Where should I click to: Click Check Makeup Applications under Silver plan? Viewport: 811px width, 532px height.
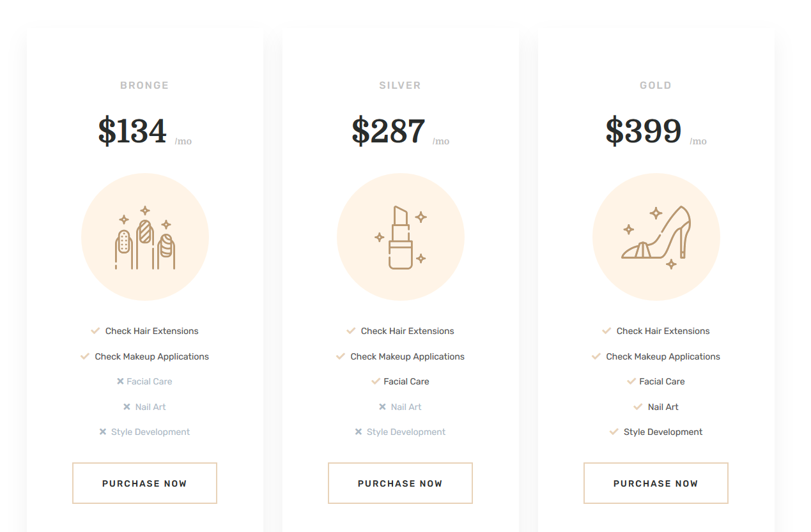tap(408, 356)
